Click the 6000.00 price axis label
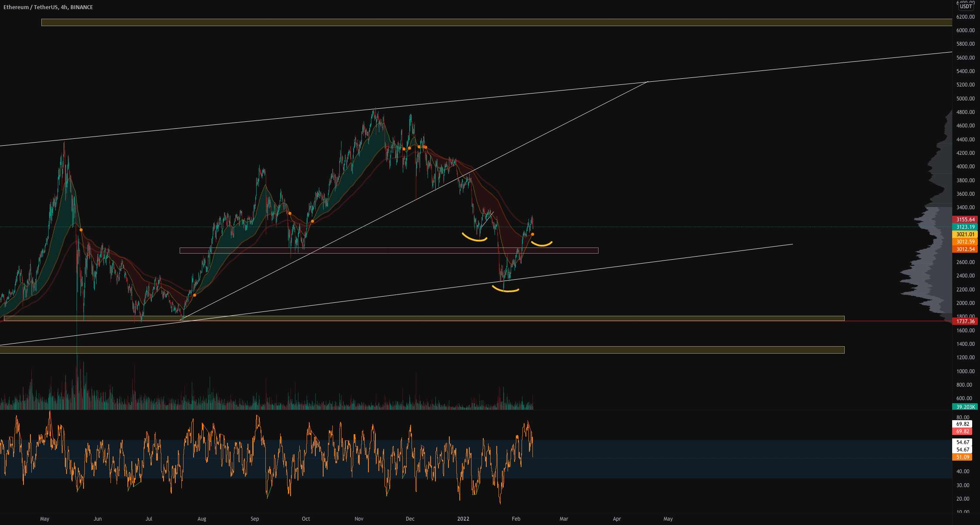980x525 pixels. 965,30
